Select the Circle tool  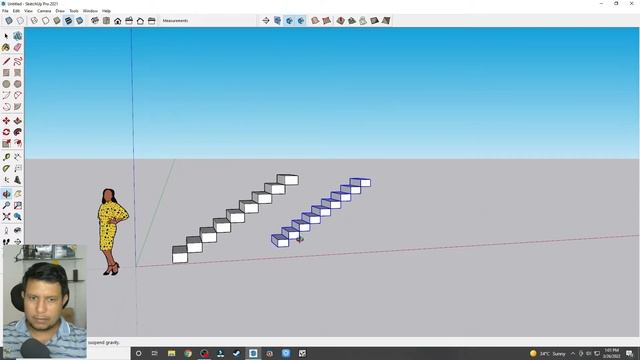tap(6, 84)
